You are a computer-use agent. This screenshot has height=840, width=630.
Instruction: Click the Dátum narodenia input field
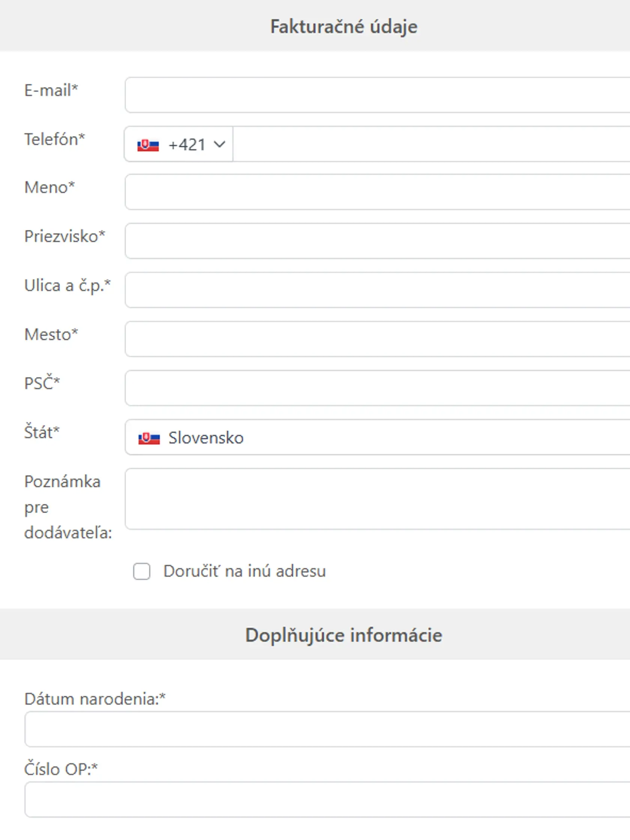(327, 729)
